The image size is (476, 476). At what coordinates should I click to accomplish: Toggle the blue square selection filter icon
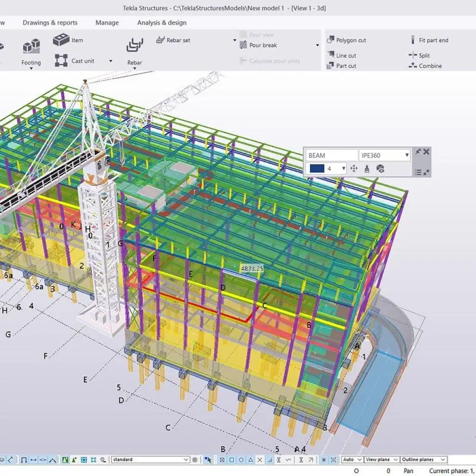[x=84, y=460]
